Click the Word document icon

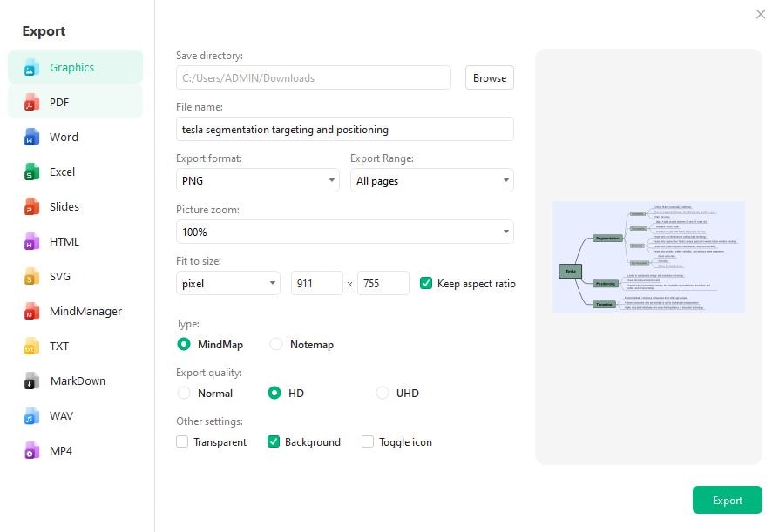click(x=31, y=137)
